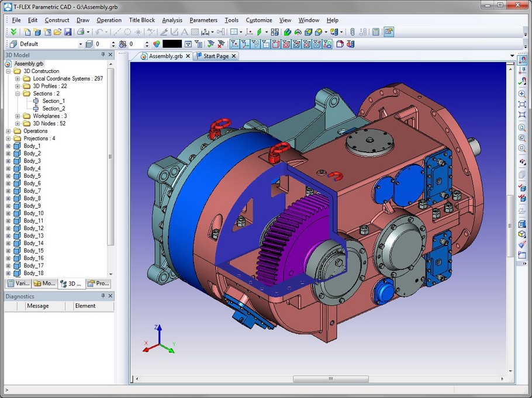Viewport: 532px width, 398px height.
Task: Open the Operation menu
Action: coord(109,20)
